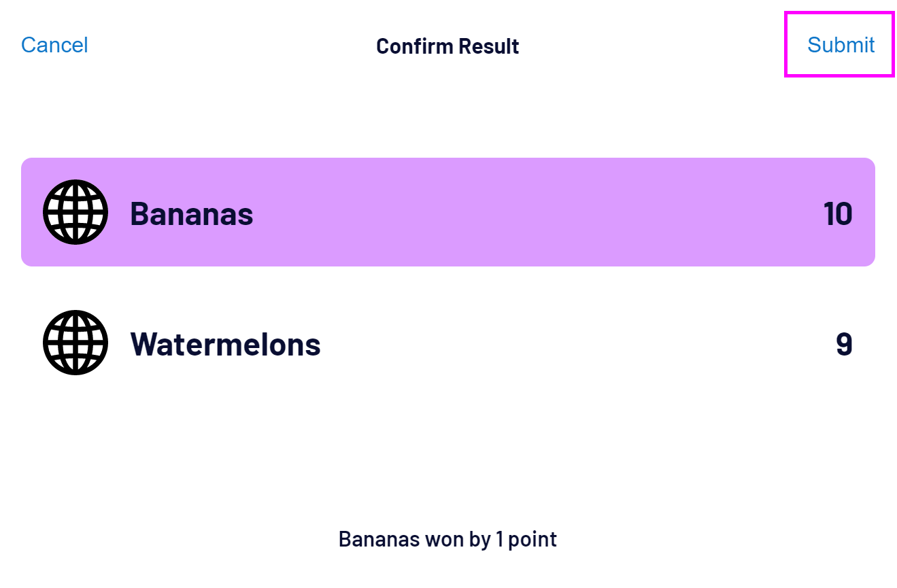
Task: Click header space between the title and Submit
Action: pos(653,46)
